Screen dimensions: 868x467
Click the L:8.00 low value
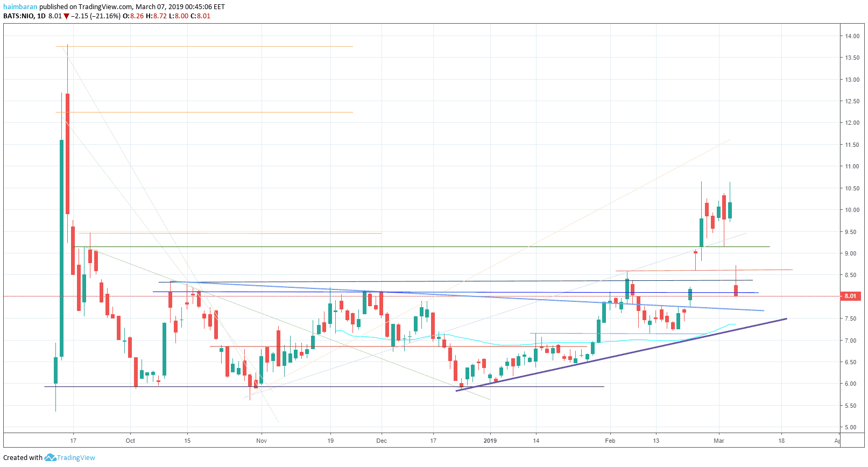pos(179,16)
